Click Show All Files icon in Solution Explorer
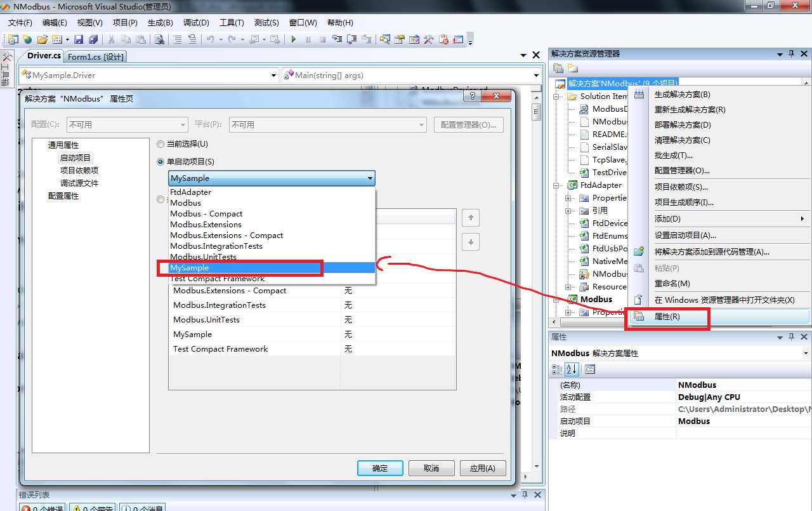Viewport: 812px width, 511px height. tap(573, 68)
